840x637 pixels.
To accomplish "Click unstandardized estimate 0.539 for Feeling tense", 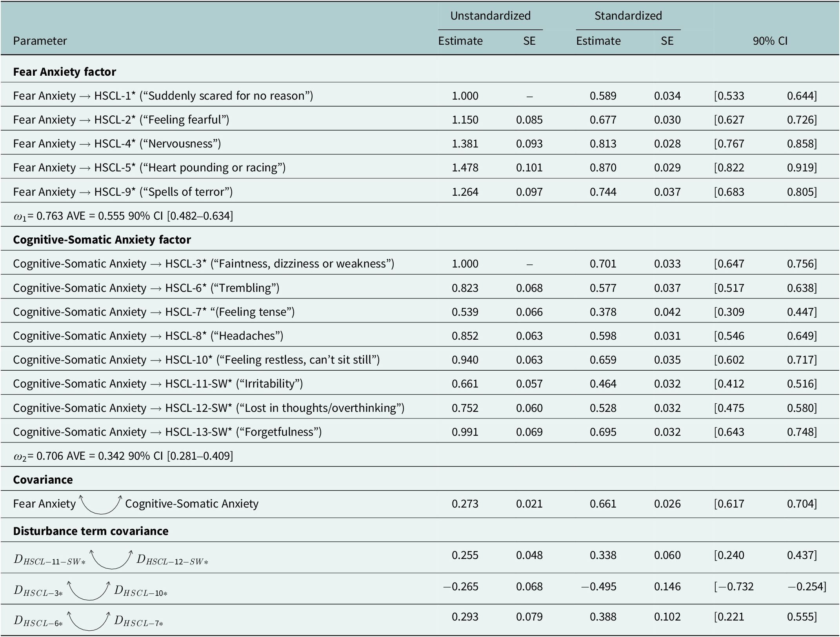I will coord(465,312).
